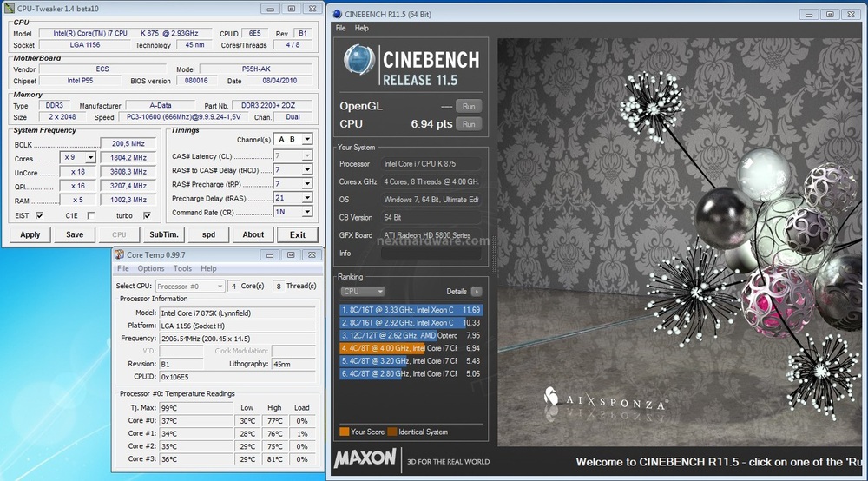Click the Tj. Max 99°C field
Screen dimensions: 868x481
[196, 408]
